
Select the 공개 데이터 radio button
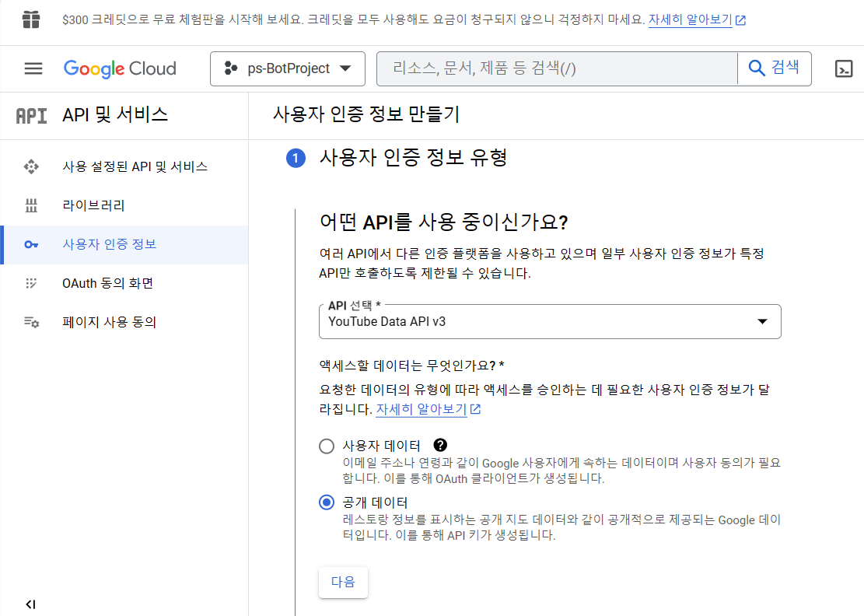(327, 502)
